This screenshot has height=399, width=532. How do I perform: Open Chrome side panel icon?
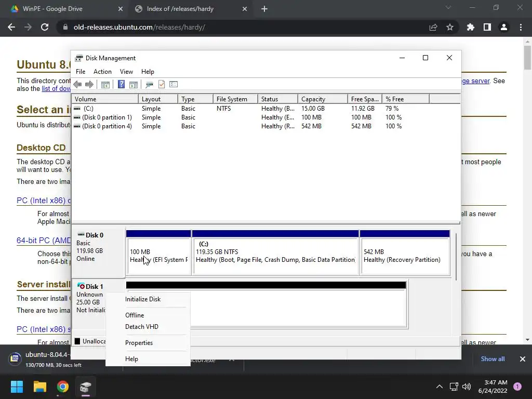[487, 27]
